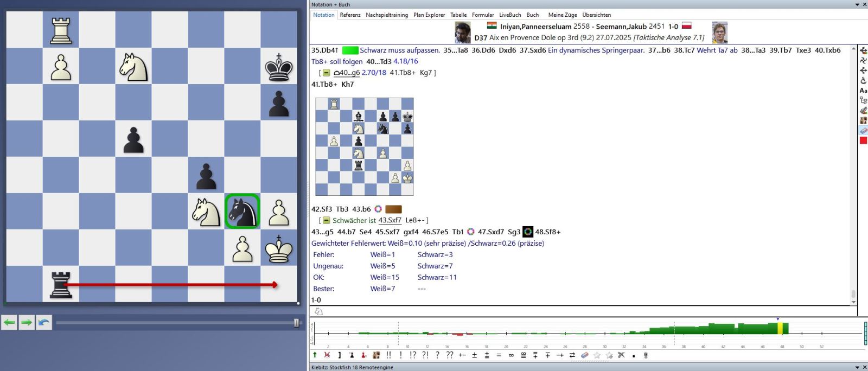The height and width of the screenshot is (371, 868).
Task: Click the infinity unclear position symbol
Action: [511, 355]
